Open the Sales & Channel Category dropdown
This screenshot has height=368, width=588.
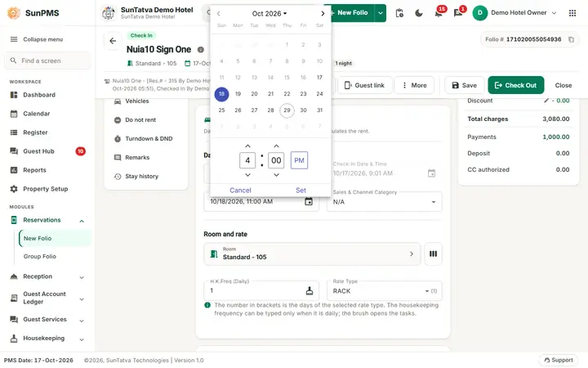[384, 202]
